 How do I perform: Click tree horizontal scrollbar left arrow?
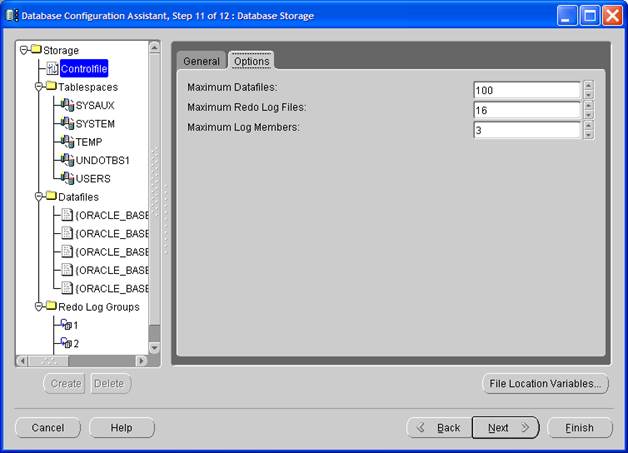click(x=22, y=361)
